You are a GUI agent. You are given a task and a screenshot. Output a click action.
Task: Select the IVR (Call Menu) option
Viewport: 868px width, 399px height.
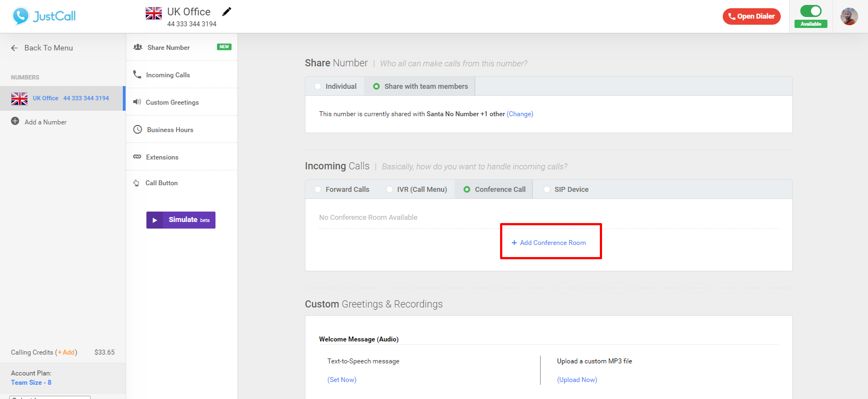point(389,190)
